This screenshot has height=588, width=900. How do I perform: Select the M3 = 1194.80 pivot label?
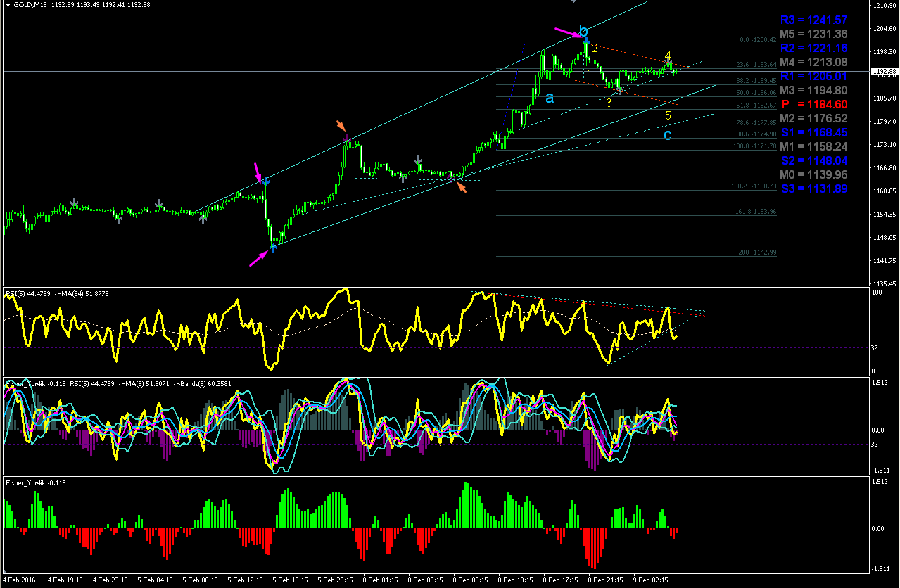(x=813, y=90)
